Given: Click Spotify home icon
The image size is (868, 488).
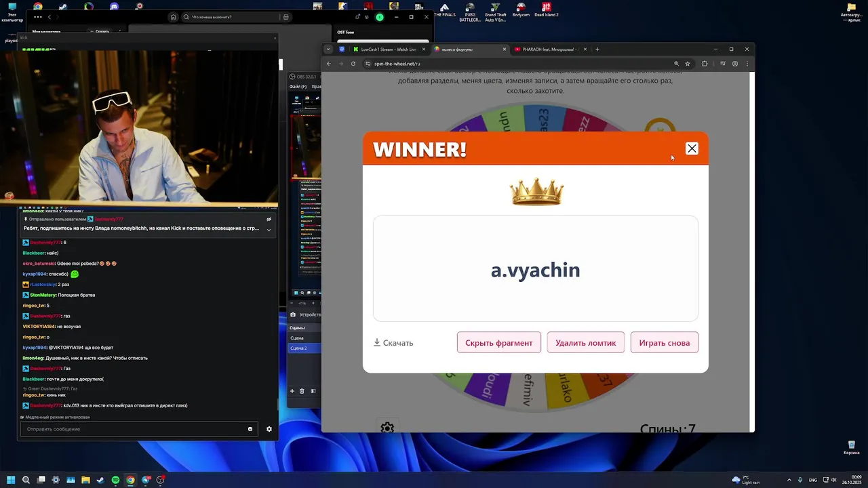Looking at the screenshot, I should click(x=174, y=17).
